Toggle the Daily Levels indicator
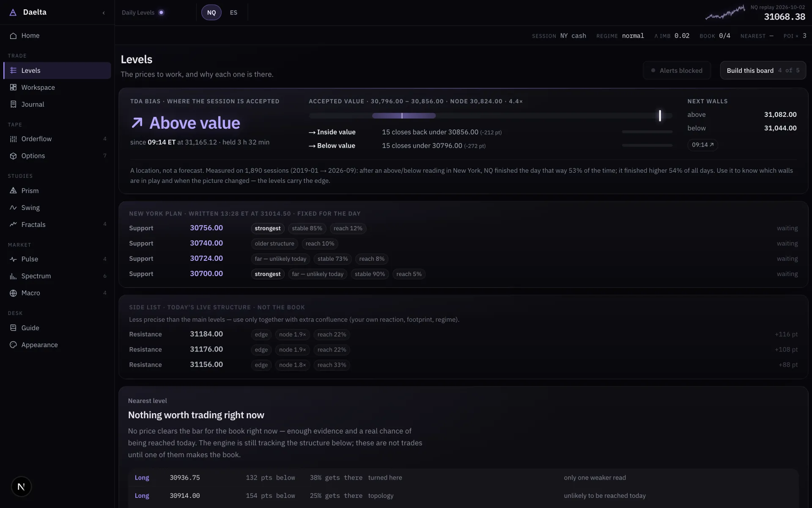The image size is (812, 508). (x=161, y=12)
